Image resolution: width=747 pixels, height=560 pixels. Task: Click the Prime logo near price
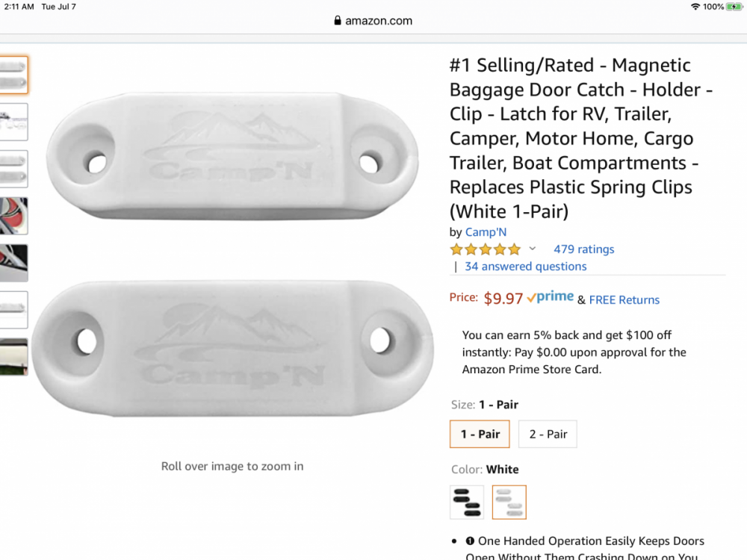550,297
